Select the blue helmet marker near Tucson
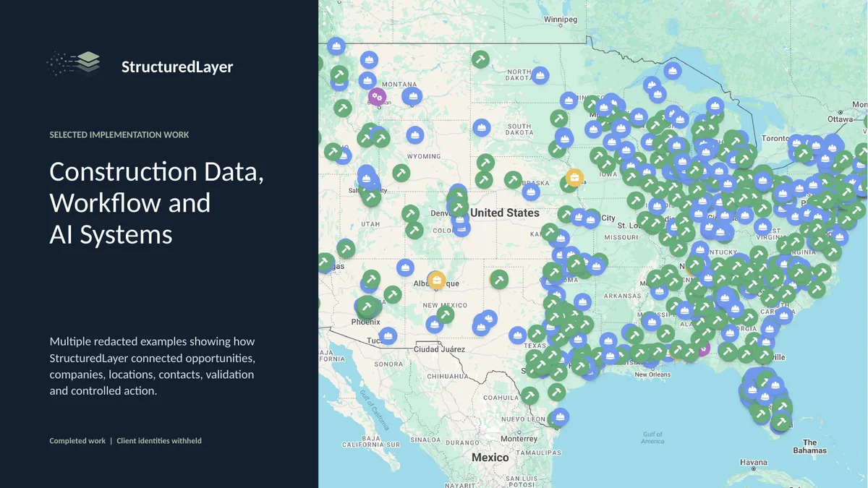868x488 pixels. point(388,336)
